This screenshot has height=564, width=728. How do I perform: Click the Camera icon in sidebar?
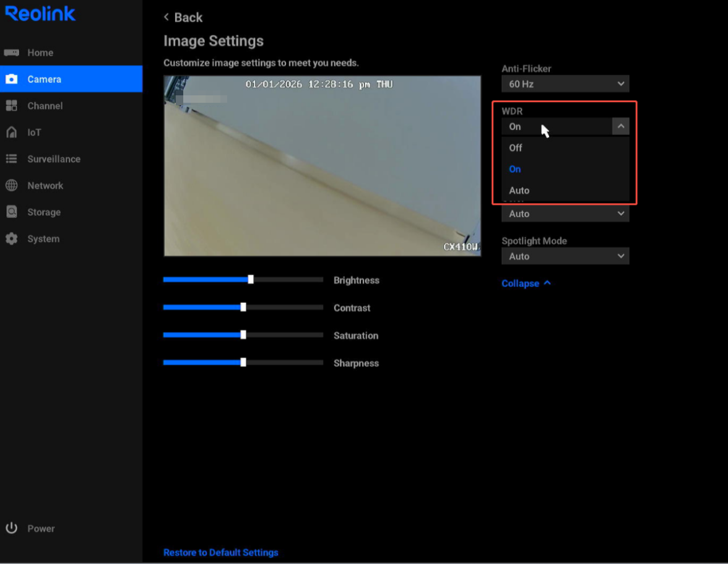[x=12, y=79]
